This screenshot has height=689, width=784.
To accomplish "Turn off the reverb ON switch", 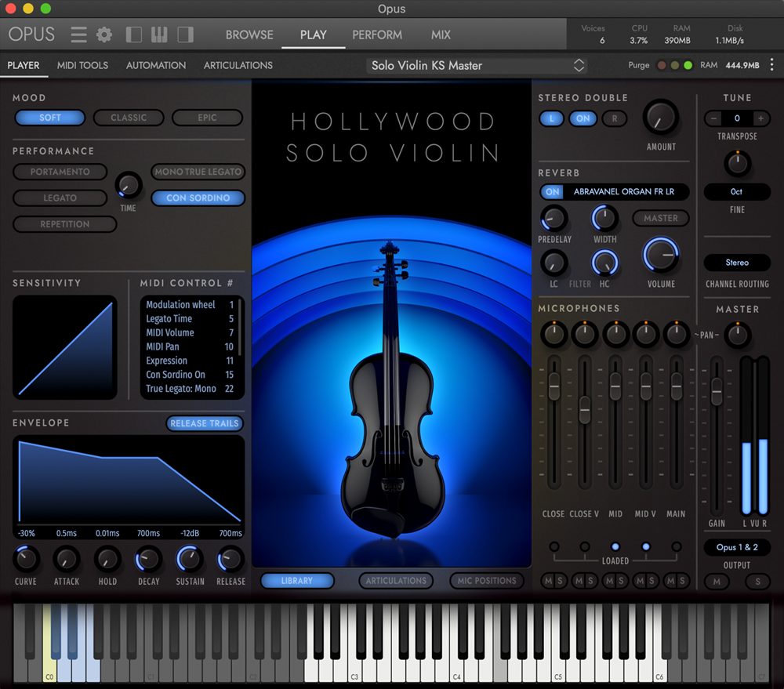I will [x=553, y=192].
